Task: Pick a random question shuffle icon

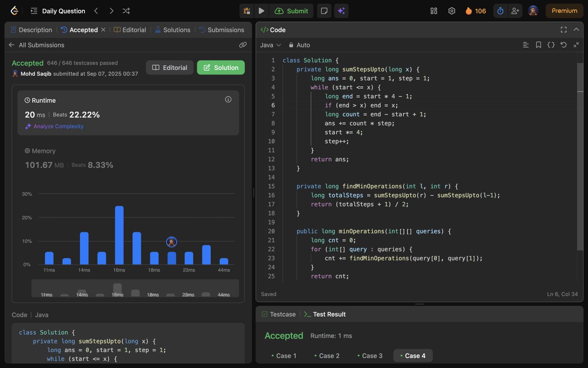Action: (126, 11)
